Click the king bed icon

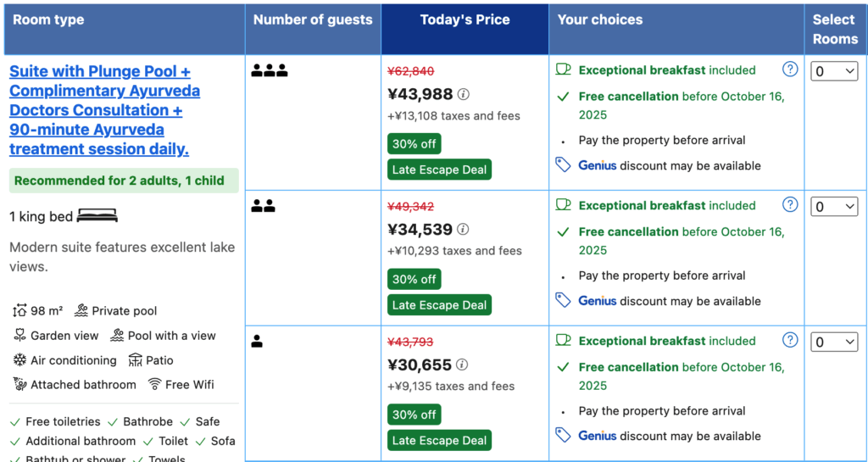click(x=97, y=217)
